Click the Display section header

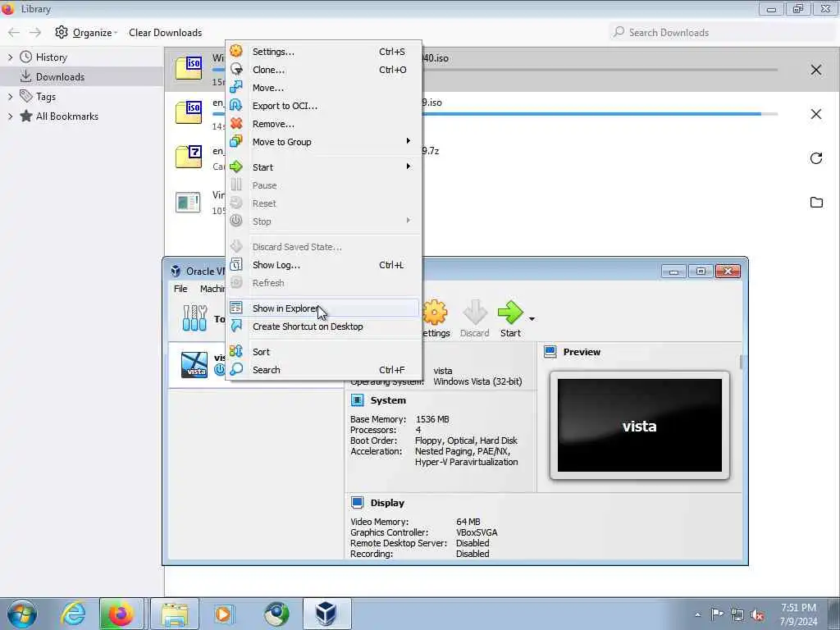(x=387, y=503)
